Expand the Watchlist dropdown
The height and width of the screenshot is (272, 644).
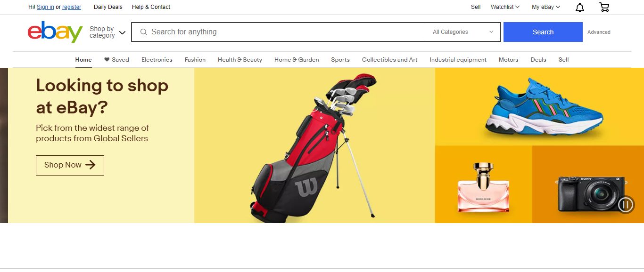click(x=505, y=7)
